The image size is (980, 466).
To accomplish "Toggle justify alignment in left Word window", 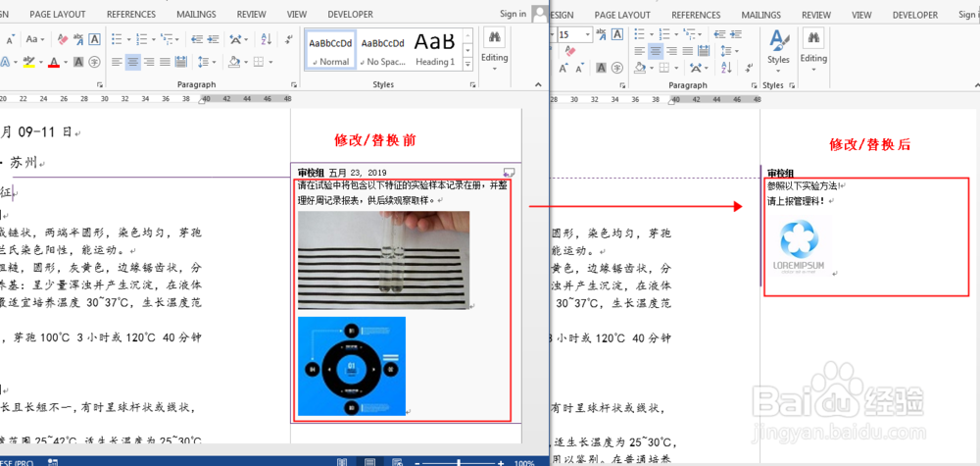I will click(x=165, y=61).
